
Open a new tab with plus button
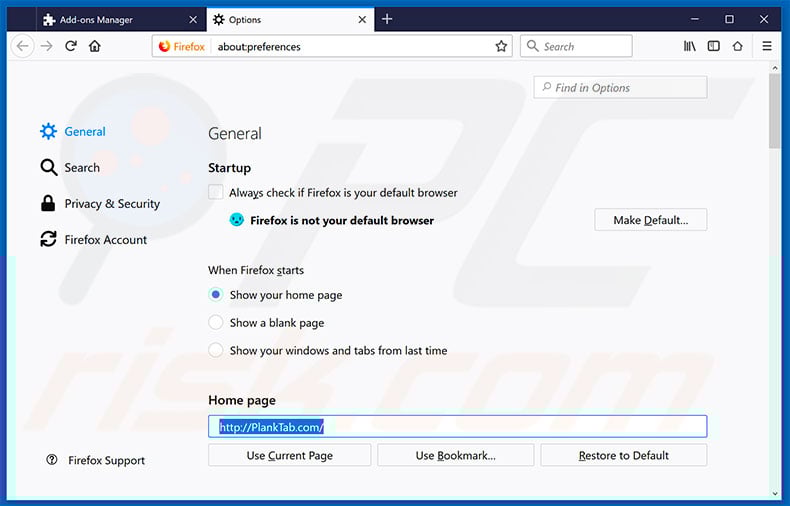pos(387,19)
